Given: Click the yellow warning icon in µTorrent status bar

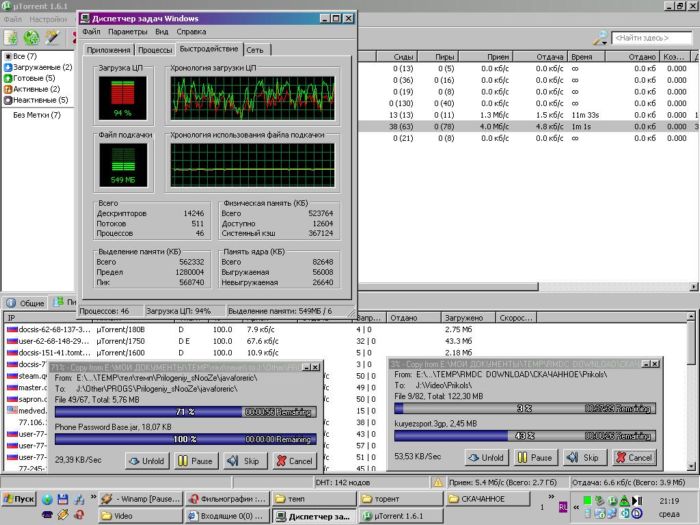Looking at the screenshot, I should (438, 482).
